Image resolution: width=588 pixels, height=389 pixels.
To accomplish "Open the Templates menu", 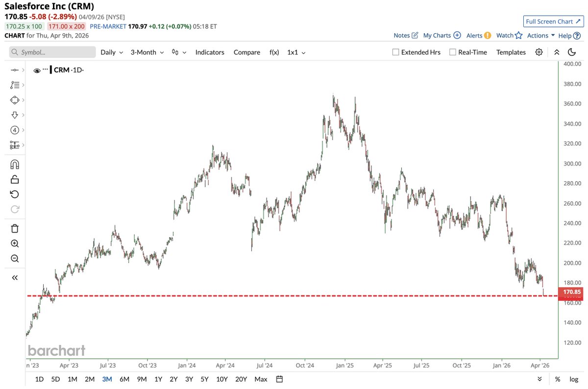I will 511,52.
